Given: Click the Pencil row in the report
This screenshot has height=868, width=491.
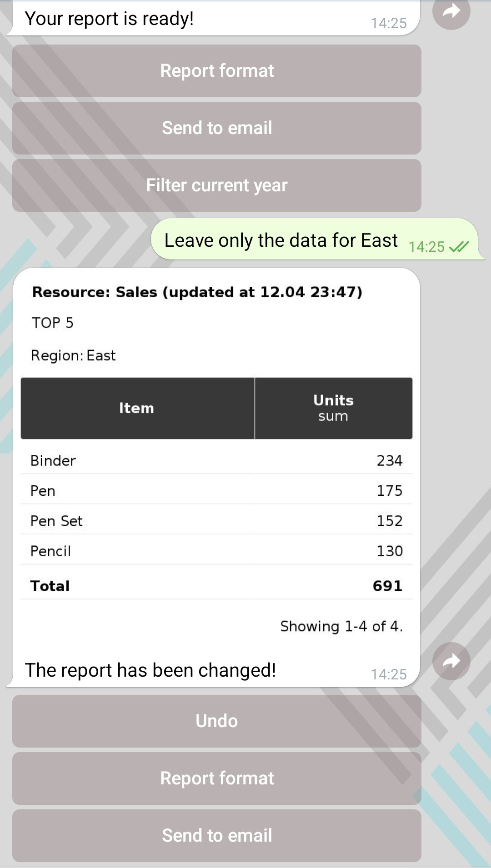Looking at the screenshot, I should click(216, 551).
